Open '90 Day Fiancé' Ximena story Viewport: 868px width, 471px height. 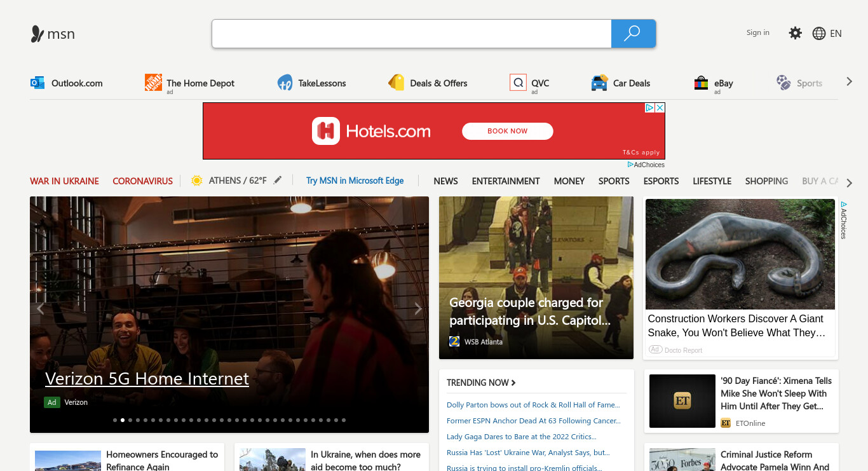pyautogui.click(x=776, y=393)
